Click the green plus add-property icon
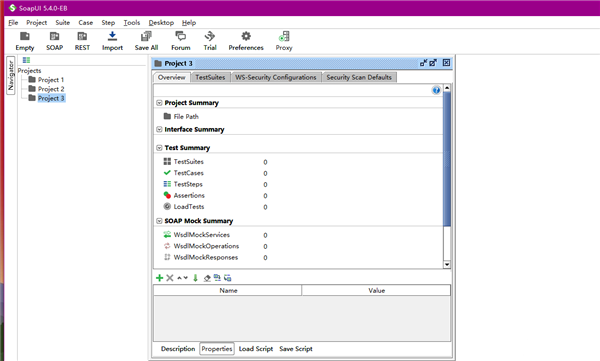 click(x=160, y=278)
